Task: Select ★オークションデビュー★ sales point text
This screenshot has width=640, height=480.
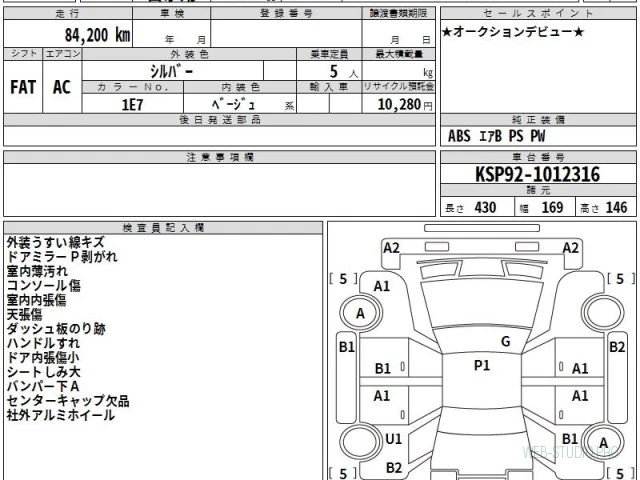Action: tap(513, 32)
